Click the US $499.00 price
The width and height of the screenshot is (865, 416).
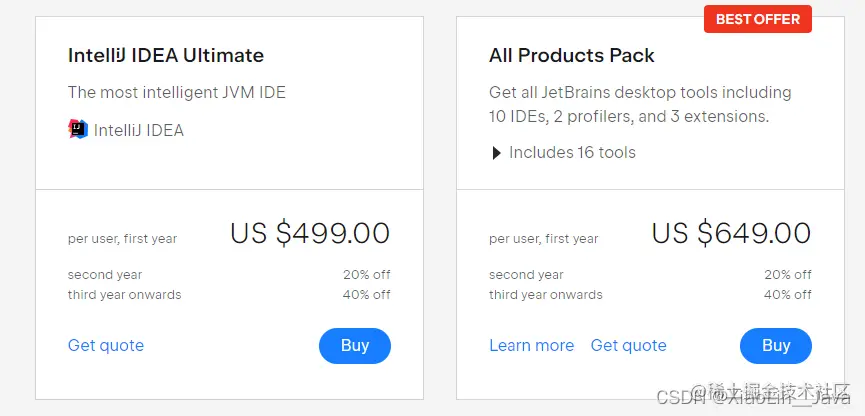tap(310, 234)
